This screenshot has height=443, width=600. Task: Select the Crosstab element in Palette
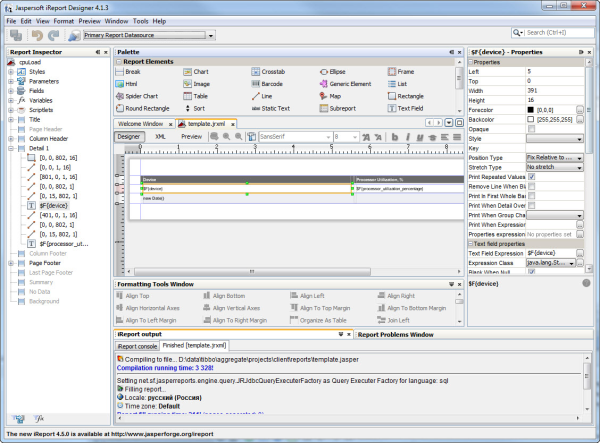tap(268, 72)
